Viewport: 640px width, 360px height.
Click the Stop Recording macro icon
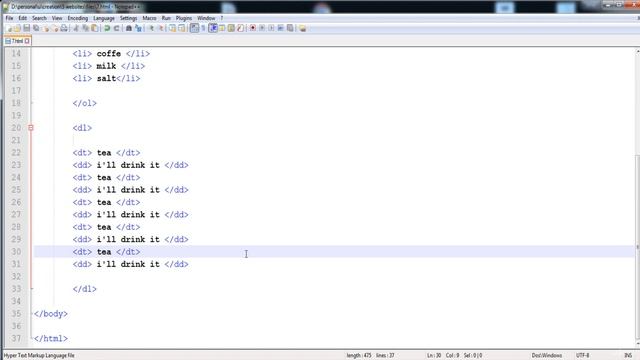tap(262, 28)
